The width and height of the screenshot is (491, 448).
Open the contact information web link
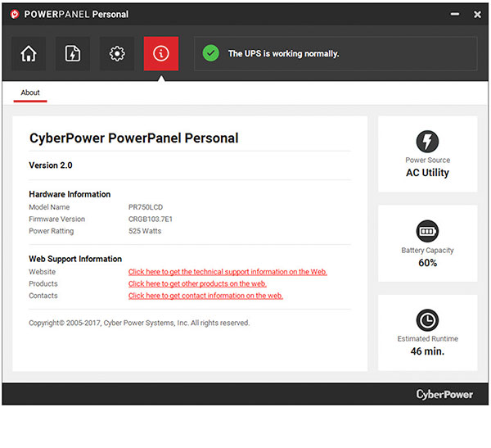tap(205, 296)
